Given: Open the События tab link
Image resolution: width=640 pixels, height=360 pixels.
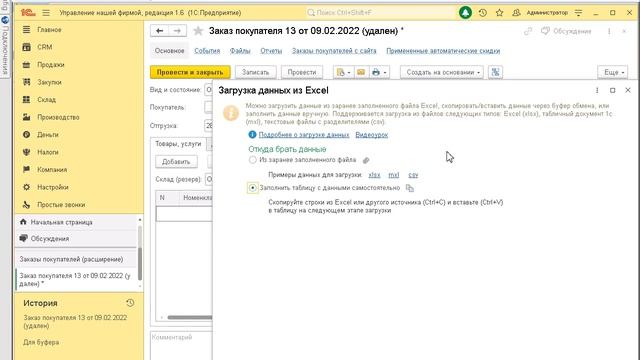Looking at the screenshot, I should (207, 51).
